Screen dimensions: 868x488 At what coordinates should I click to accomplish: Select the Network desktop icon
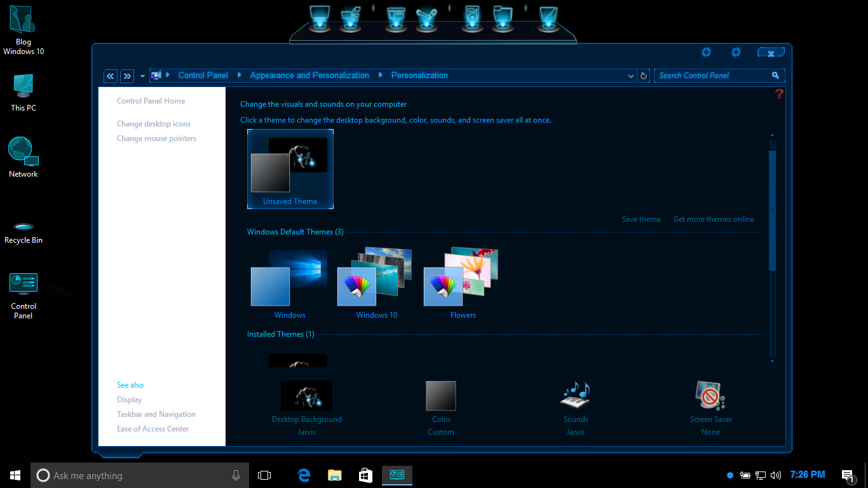[x=24, y=157]
